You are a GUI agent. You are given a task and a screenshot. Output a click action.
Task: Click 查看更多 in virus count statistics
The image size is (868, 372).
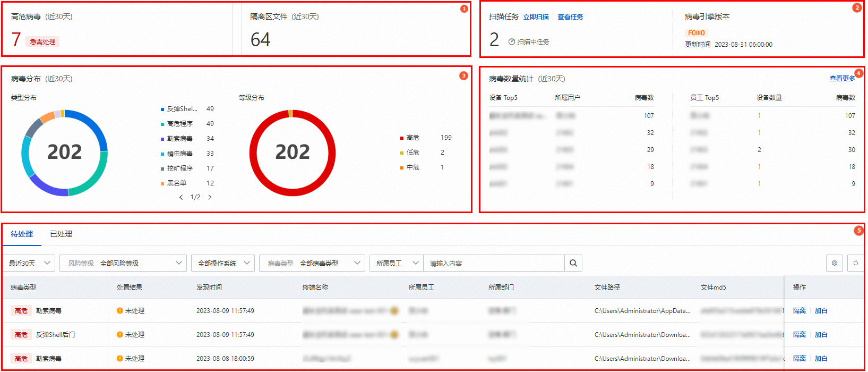[x=843, y=79]
